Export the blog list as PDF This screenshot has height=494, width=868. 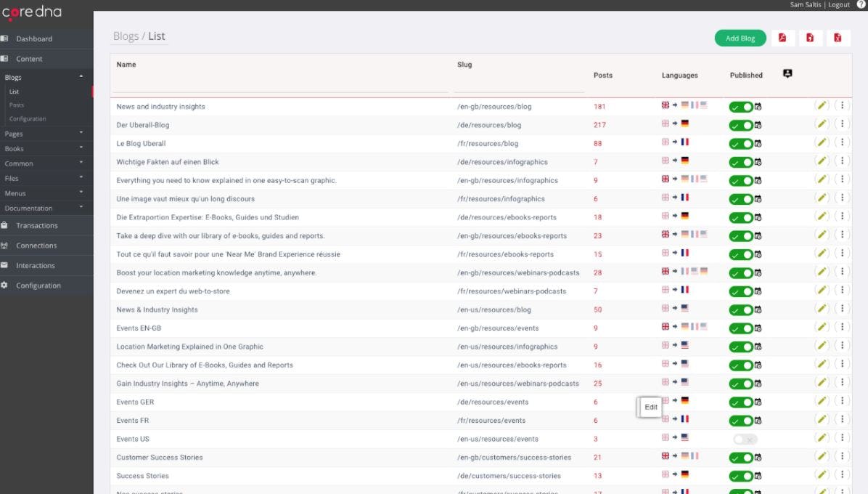click(782, 38)
